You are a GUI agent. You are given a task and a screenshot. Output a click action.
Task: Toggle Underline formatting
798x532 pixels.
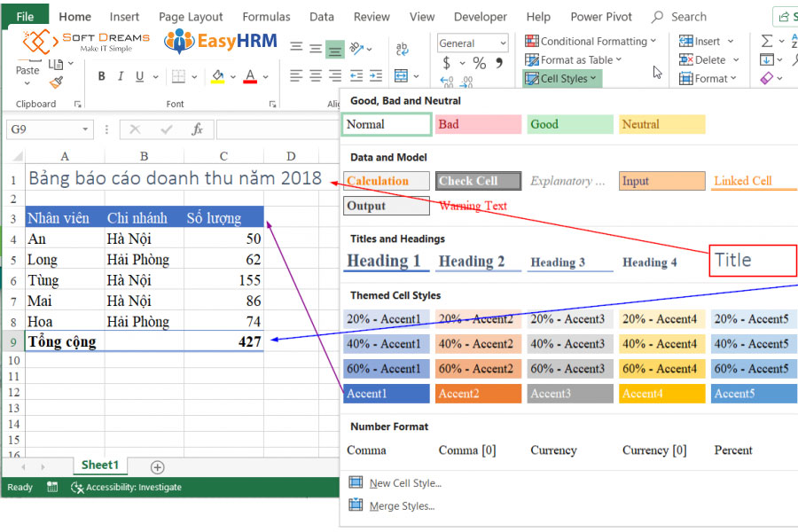(x=140, y=77)
